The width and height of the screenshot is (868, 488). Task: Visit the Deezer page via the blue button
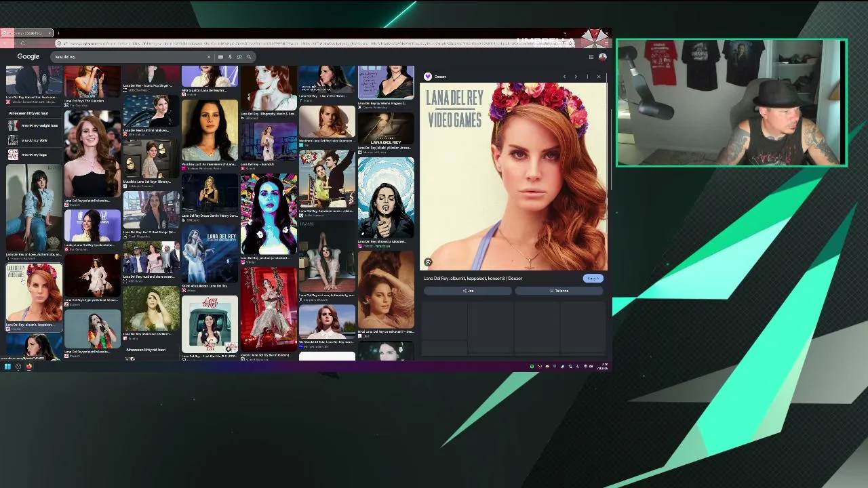593,279
